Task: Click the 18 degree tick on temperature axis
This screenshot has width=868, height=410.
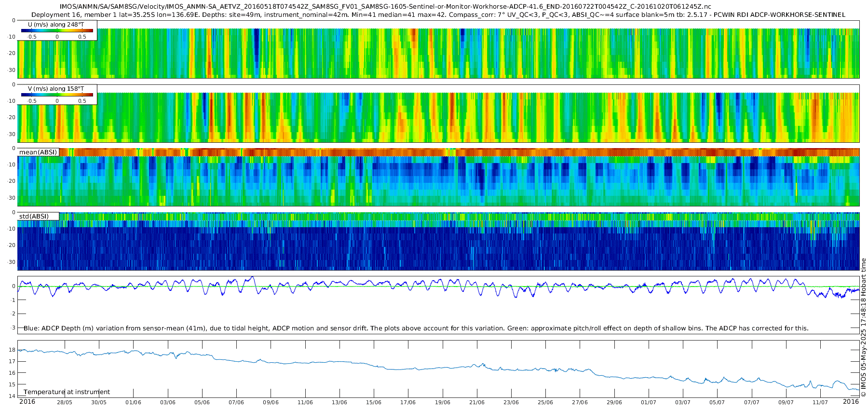Action: point(13,350)
